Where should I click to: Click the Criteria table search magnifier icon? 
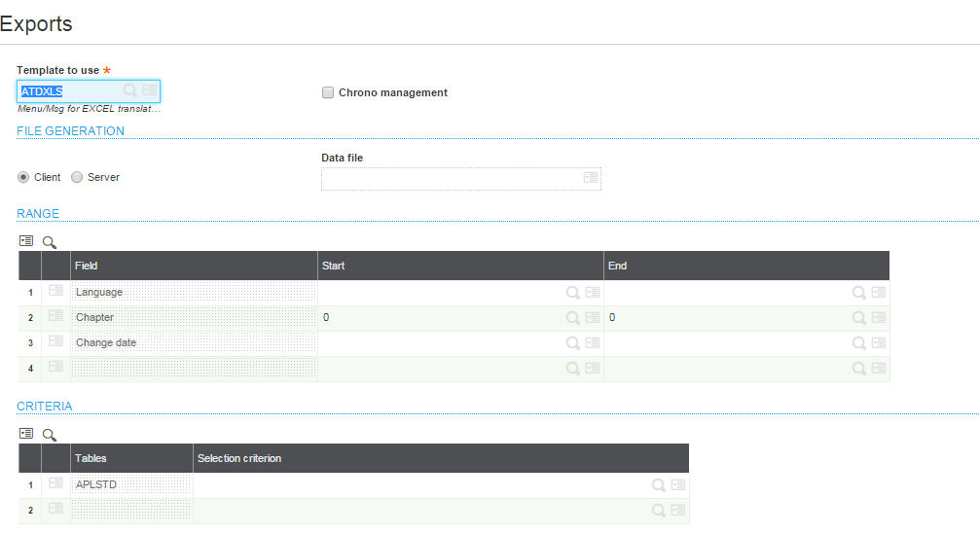click(x=50, y=434)
